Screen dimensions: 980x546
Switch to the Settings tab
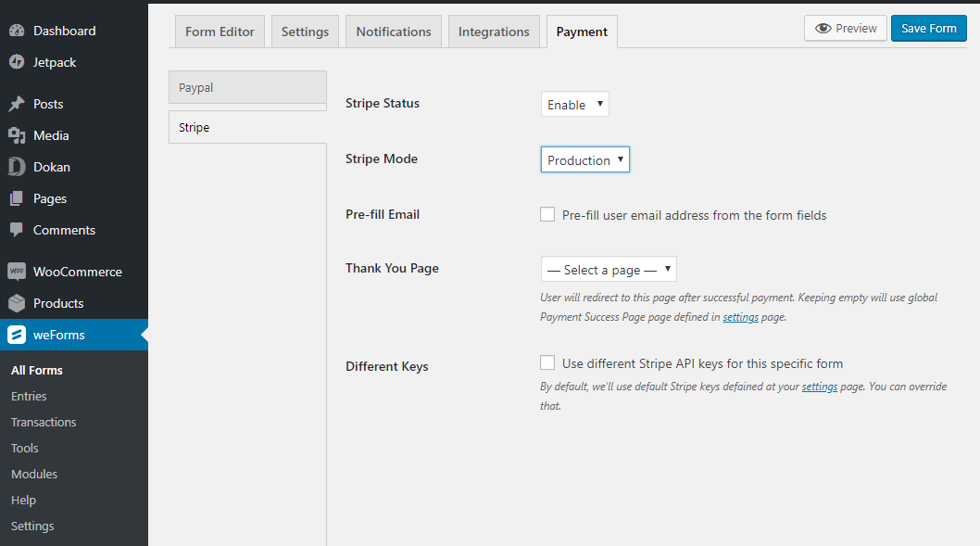305,32
